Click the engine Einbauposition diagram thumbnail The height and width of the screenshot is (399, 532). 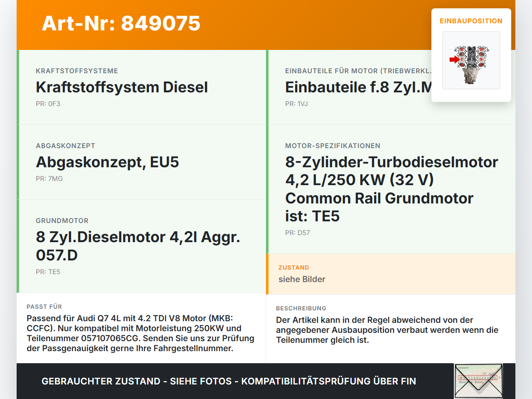[471, 60]
